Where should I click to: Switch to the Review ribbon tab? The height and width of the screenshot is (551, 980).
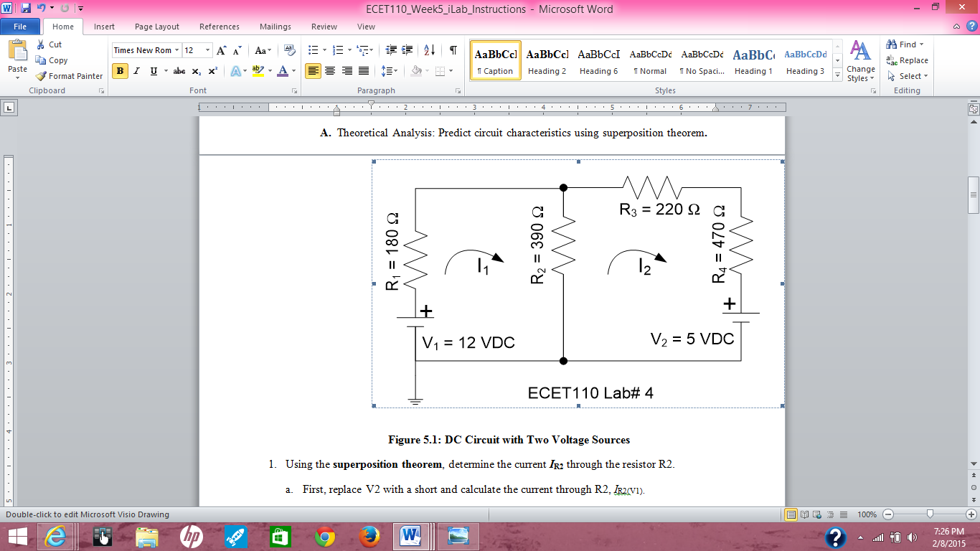click(324, 27)
